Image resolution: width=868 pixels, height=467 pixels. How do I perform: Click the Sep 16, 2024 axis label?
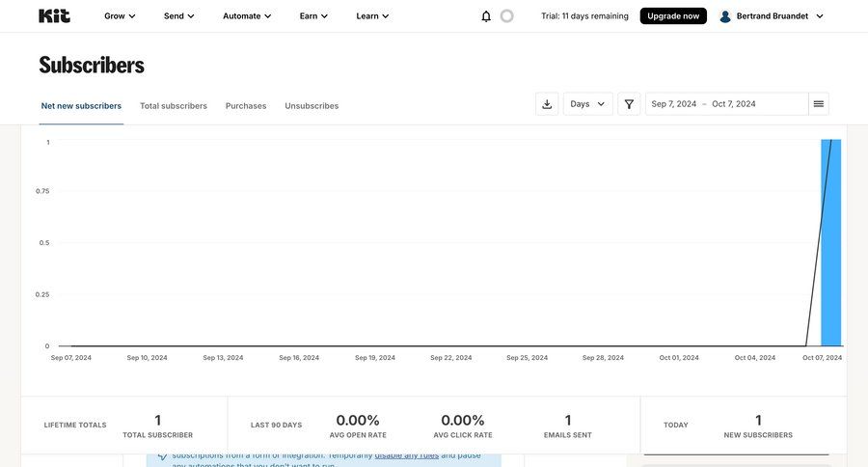click(299, 358)
